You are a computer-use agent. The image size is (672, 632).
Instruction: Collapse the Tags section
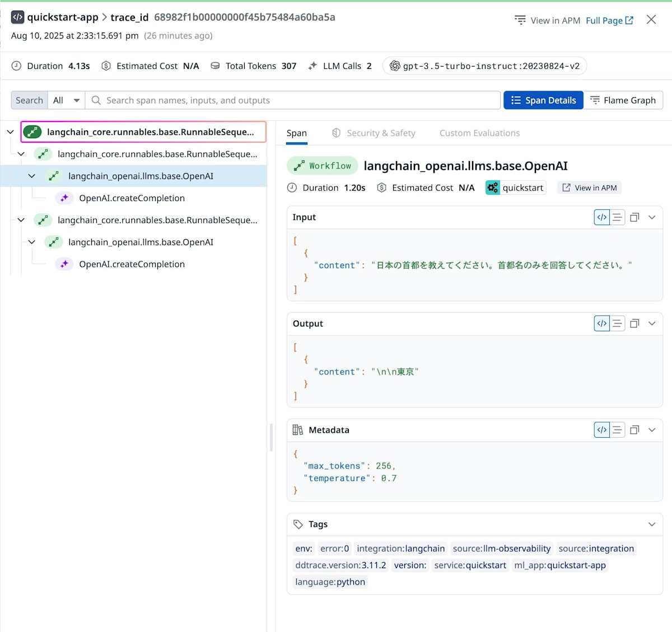[x=651, y=524]
